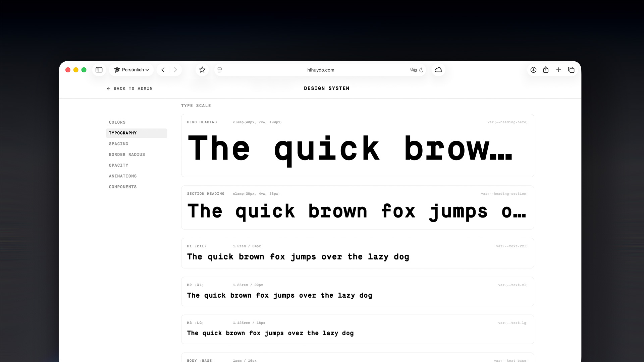Viewport: 644px width, 362px height.
Task: Reload the hihuydo.com page
Action: (x=422, y=70)
